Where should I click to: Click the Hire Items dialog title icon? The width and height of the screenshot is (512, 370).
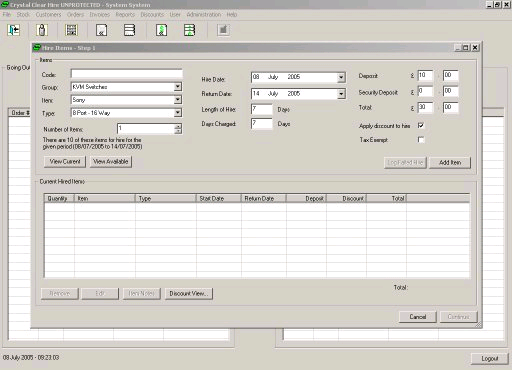click(x=37, y=48)
